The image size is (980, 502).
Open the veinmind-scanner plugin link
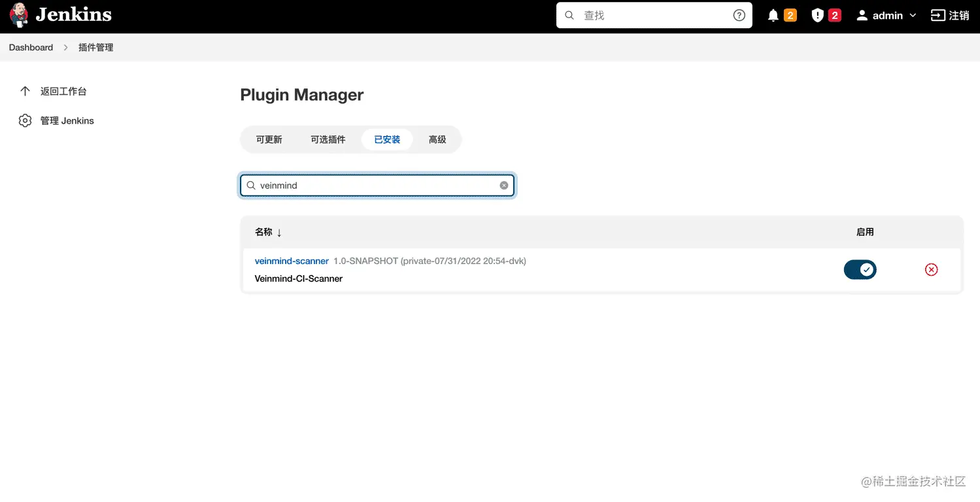point(292,261)
